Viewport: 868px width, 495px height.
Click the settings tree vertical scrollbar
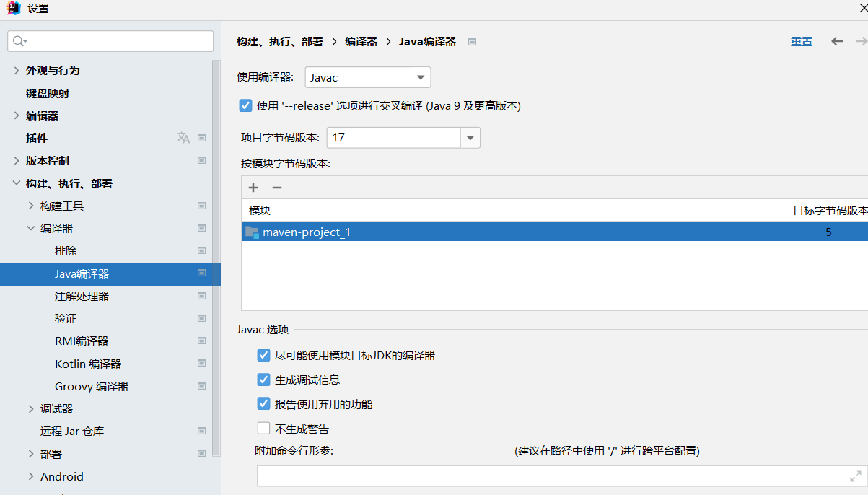coord(216,253)
